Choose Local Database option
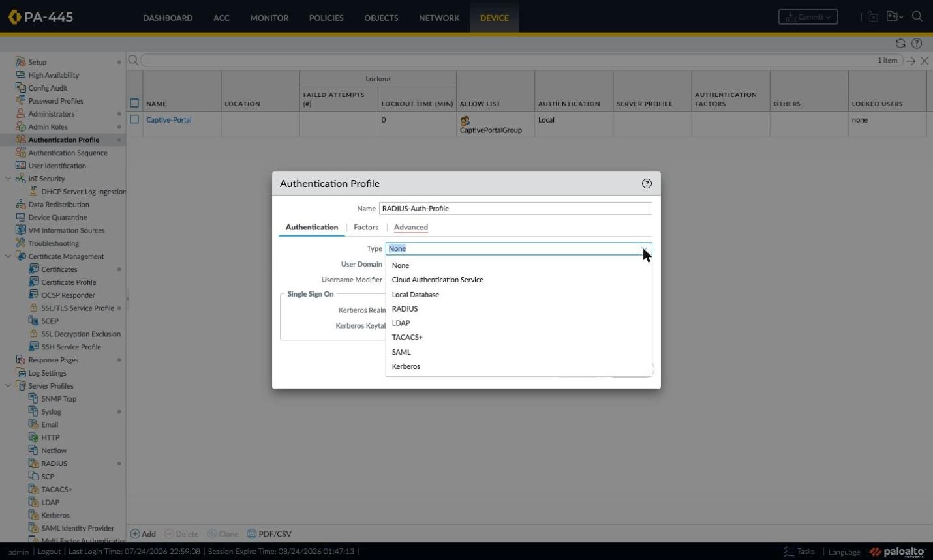Image resolution: width=933 pixels, height=560 pixels. point(518,295)
